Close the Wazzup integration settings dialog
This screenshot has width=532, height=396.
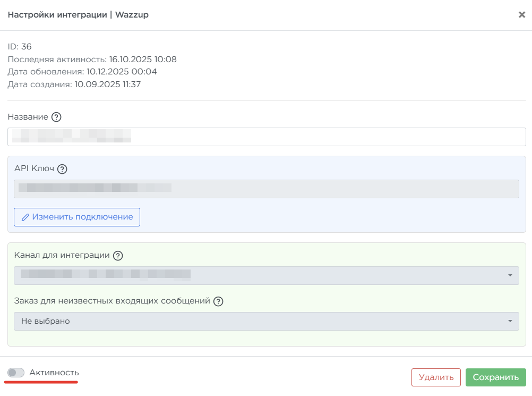click(x=521, y=15)
